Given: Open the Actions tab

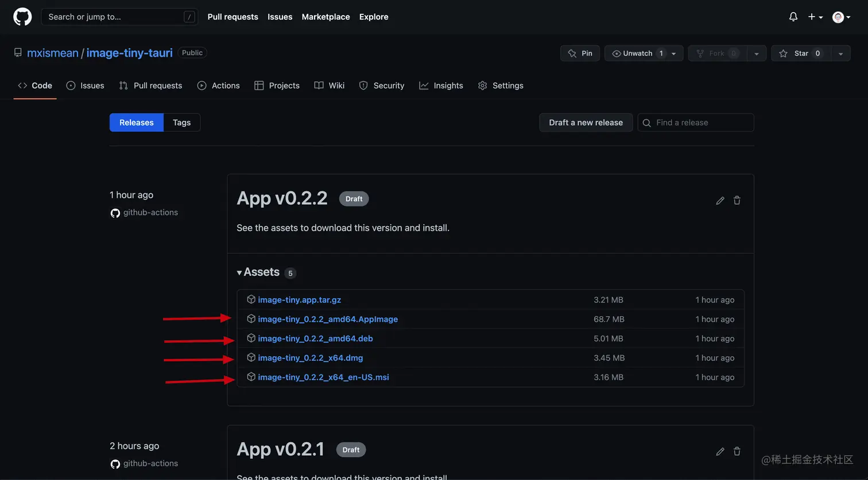Looking at the screenshot, I should pos(218,85).
